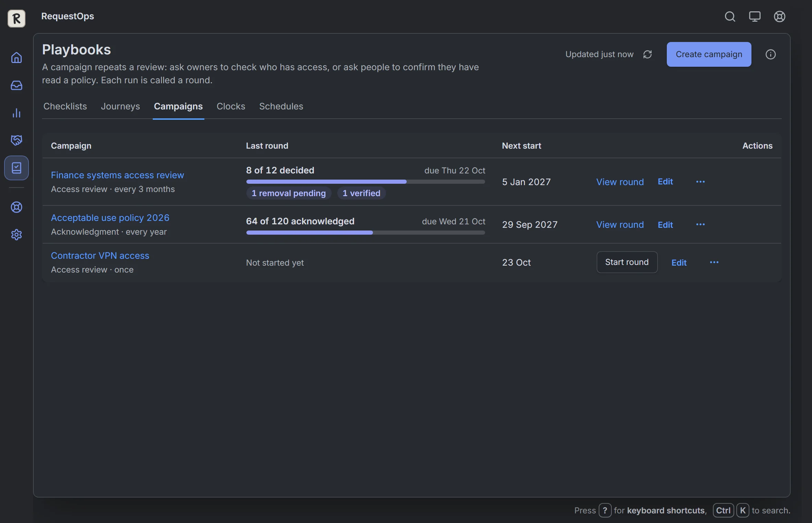Select the Campaigns tab
The height and width of the screenshot is (523, 812).
[x=178, y=106]
